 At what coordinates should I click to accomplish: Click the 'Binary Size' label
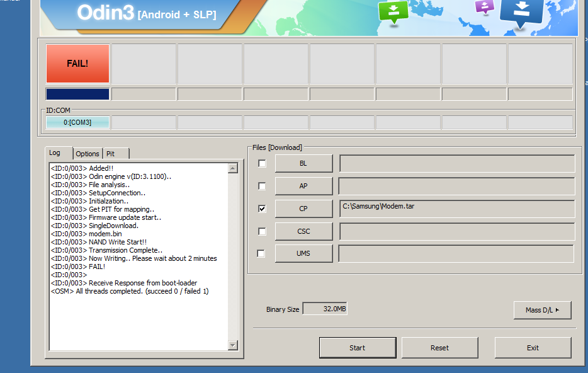[283, 309]
